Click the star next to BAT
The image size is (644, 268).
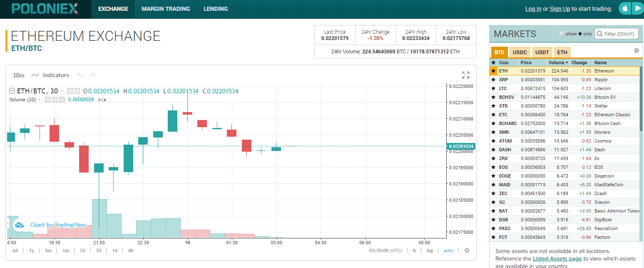[x=493, y=211]
